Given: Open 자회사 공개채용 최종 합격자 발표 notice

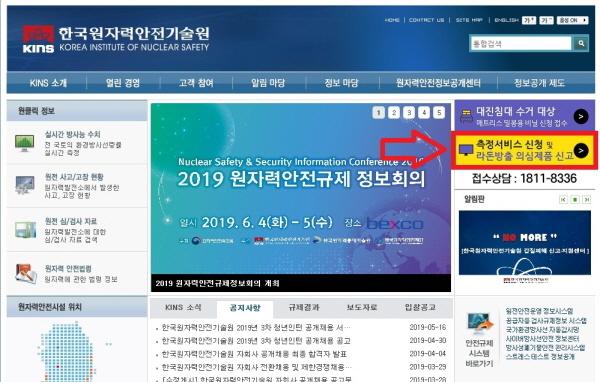Looking at the screenshot, I should (x=254, y=354).
